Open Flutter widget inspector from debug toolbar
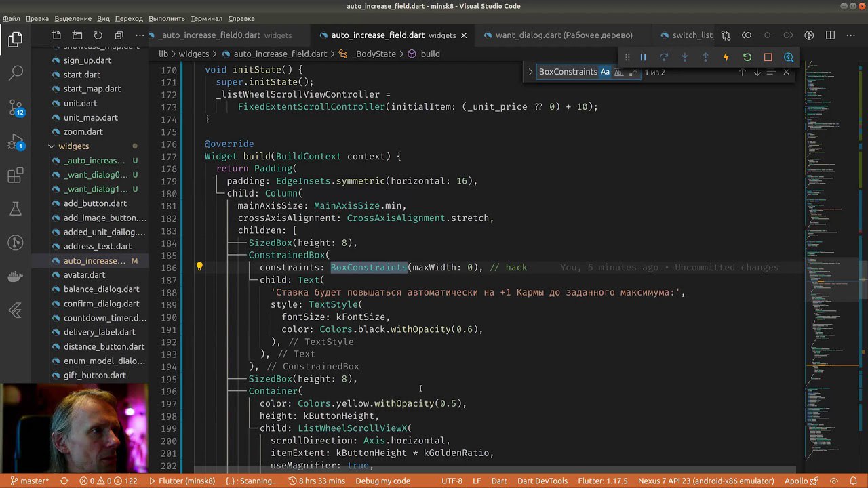 [x=789, y=58]
